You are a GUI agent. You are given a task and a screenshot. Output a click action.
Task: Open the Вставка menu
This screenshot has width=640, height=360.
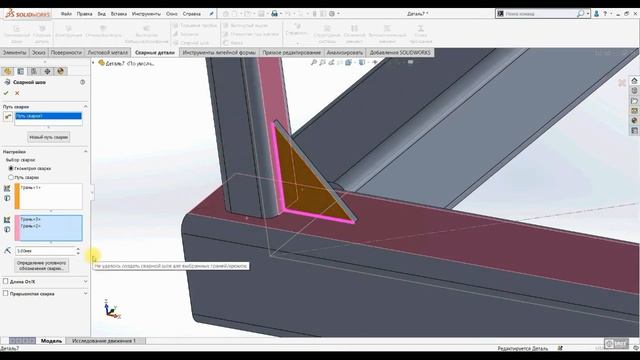[119, 14]
